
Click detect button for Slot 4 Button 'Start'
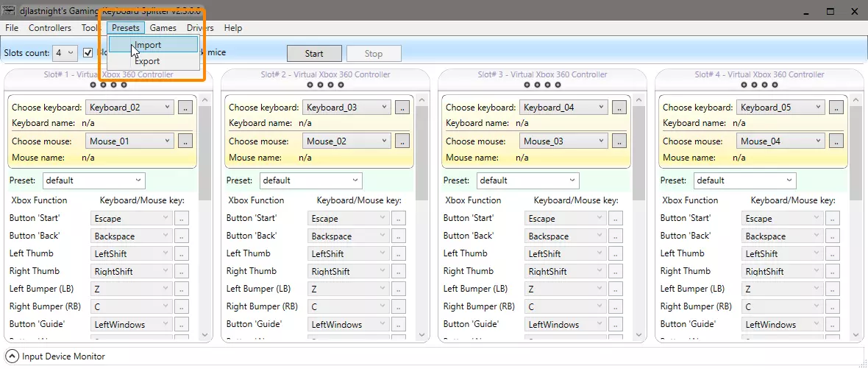(833, 218)
